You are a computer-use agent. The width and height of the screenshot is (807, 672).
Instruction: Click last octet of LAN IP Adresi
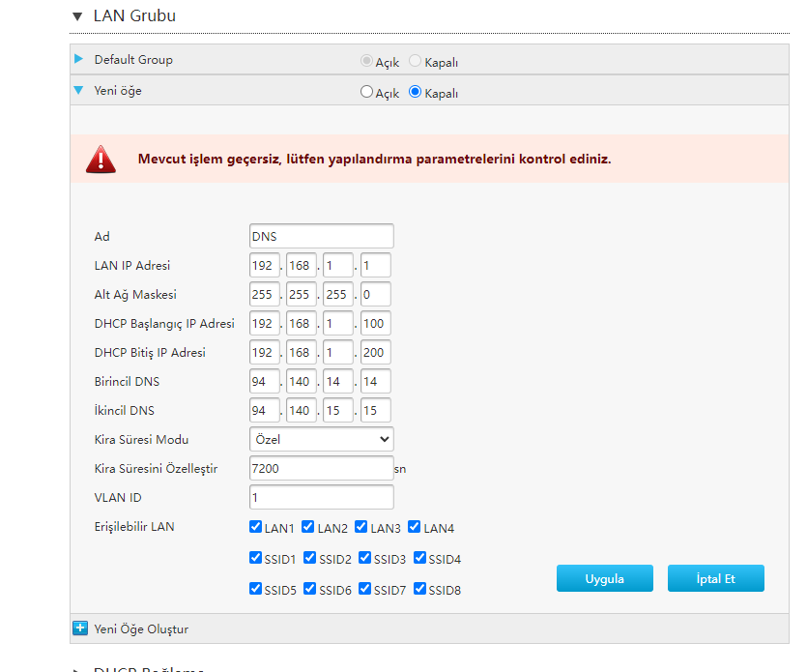376,265
